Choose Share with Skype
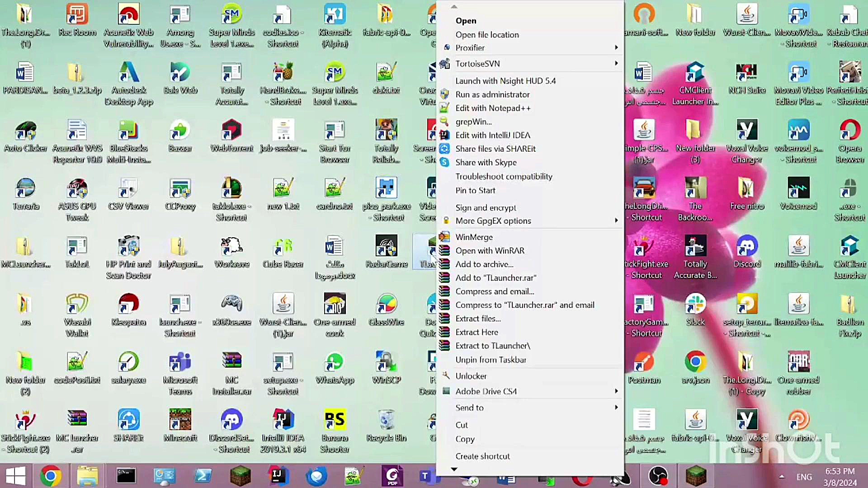Screen dimensions: 868x488 tap(530, 162)
